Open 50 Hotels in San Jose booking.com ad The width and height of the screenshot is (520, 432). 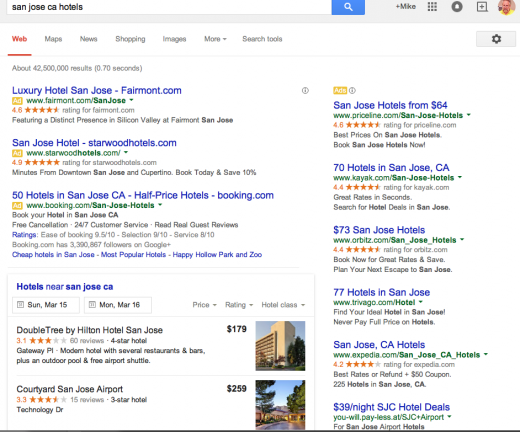click(x=143, y=195)
